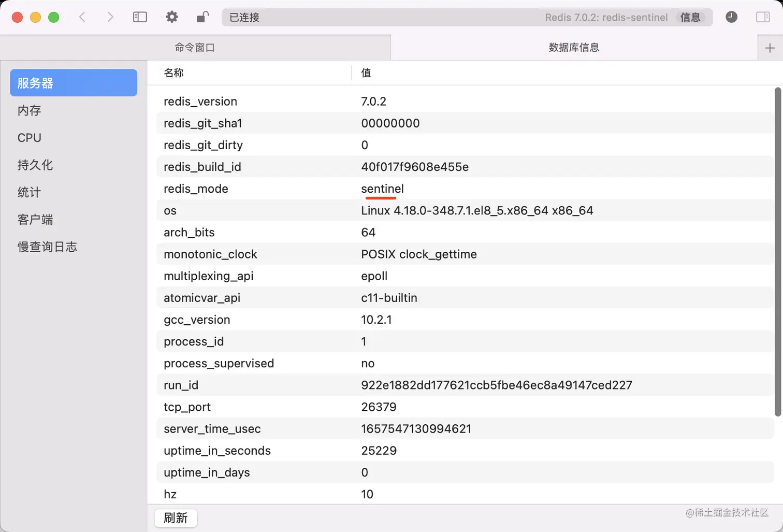Toggle the left sidebar panel icon
783x532 pixels.
(140, 17)
